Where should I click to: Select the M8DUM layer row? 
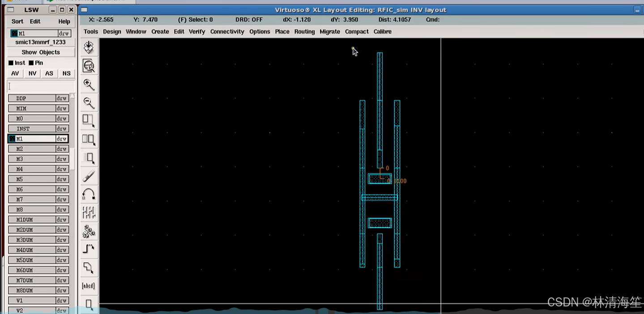pyautogui.click(x=38, y=290)
